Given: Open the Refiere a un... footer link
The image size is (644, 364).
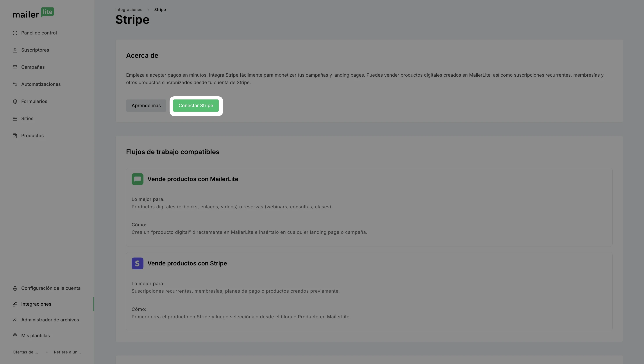Looking at the screenshot, I should (67, 352).
